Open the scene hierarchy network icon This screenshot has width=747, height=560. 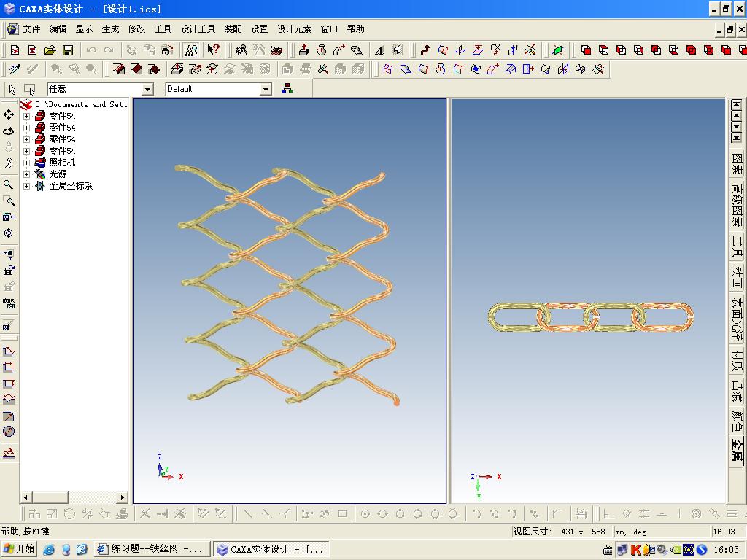(287, 88)
